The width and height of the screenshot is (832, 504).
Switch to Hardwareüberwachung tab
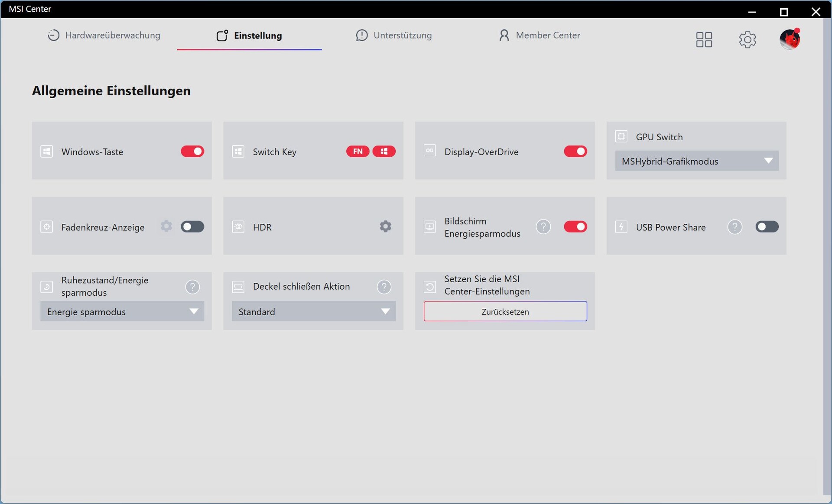(x=104, y=36)
